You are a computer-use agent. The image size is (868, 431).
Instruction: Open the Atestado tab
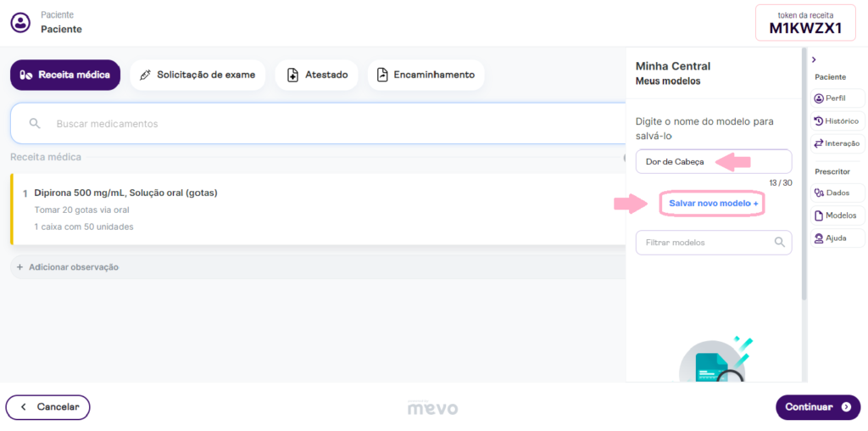pos(317,75)
